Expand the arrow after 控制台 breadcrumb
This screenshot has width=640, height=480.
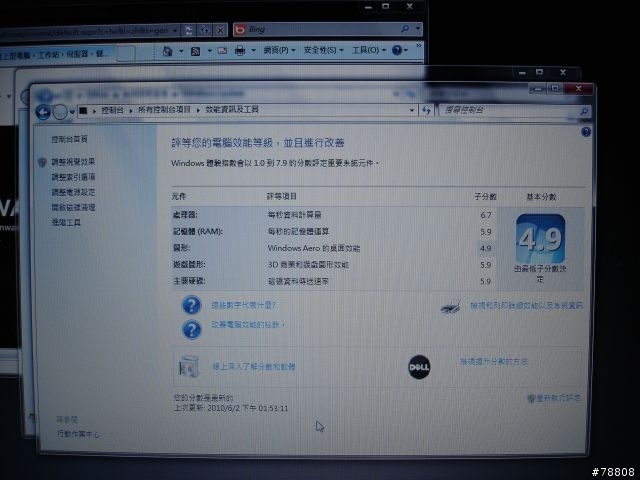pyautogui.click(x=131, y=110)
